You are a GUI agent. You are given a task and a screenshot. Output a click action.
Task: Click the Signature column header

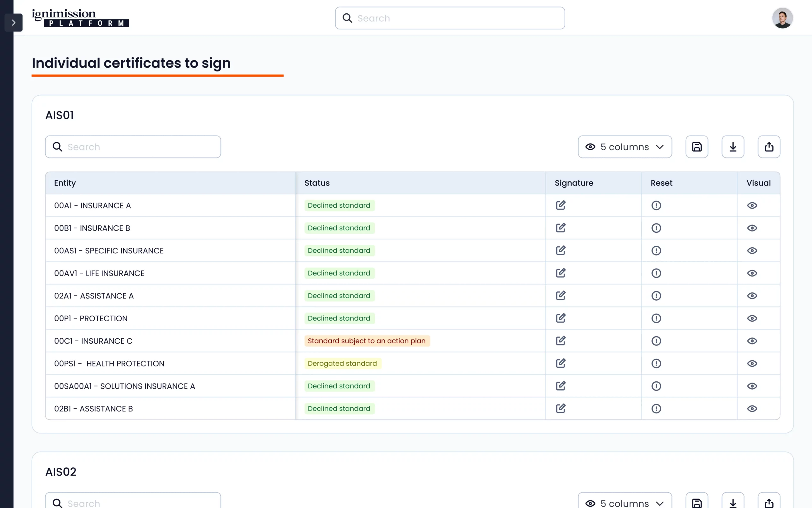[593, 183]
